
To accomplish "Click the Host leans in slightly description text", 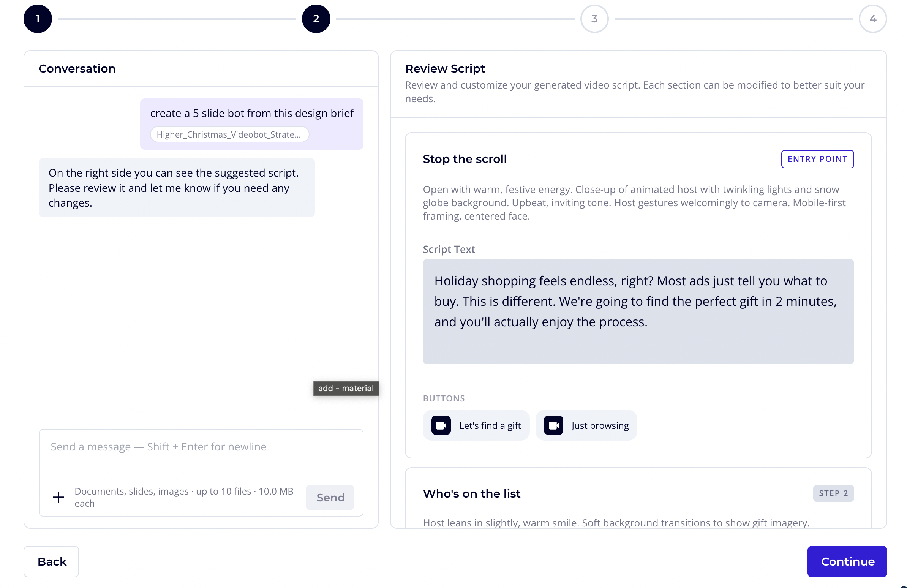I will point(616,522).
